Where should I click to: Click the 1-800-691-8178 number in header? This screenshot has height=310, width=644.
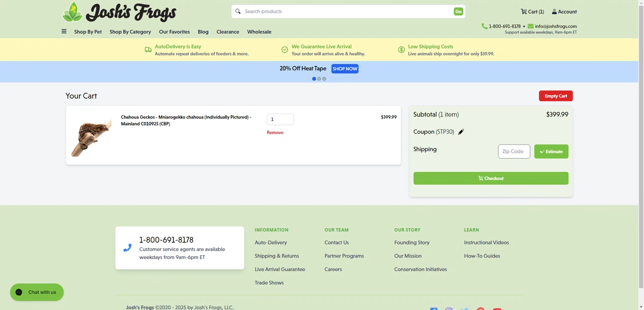click(x=504, y=26)
